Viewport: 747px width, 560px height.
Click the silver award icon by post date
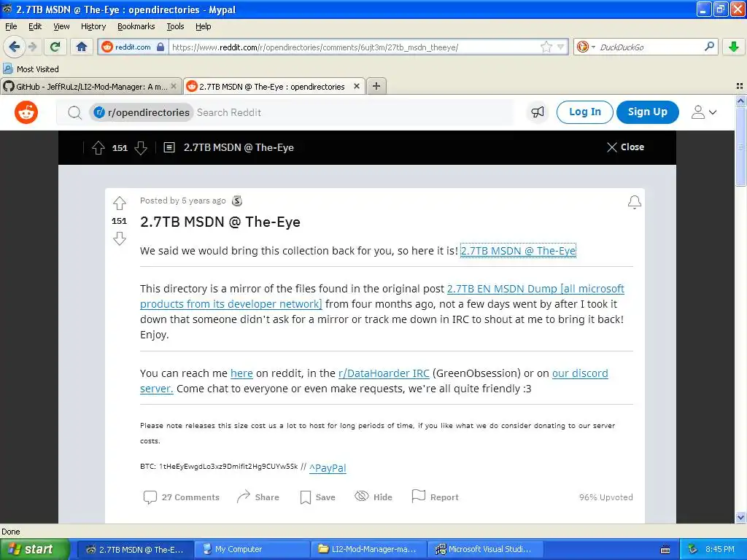tap(237, 201)
